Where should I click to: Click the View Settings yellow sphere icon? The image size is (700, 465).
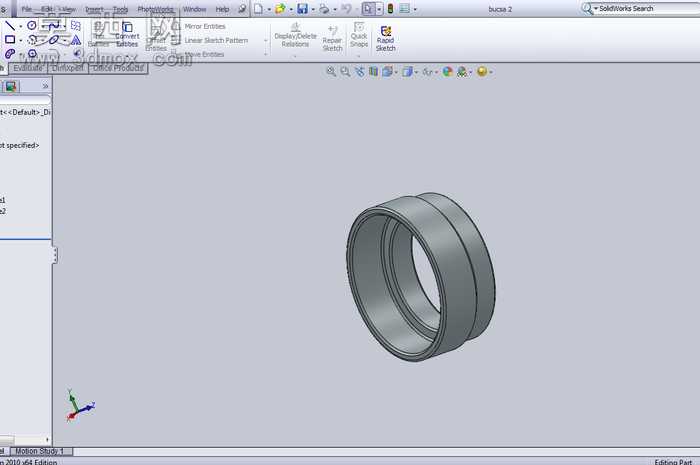[482, 71]
